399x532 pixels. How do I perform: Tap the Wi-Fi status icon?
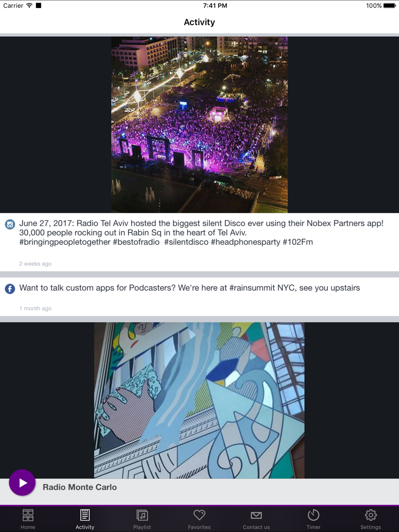click(x=29, y=6)
